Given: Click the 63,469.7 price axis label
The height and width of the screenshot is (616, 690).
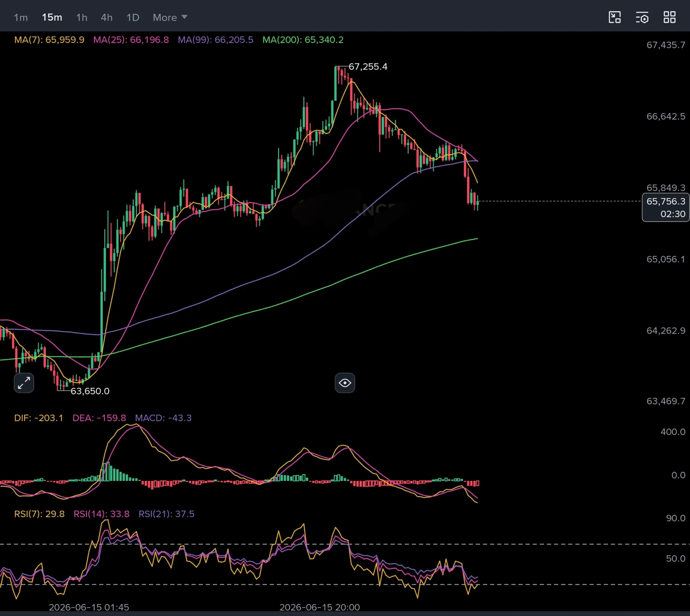Looking at the screenshot, I should click(666, 401).
